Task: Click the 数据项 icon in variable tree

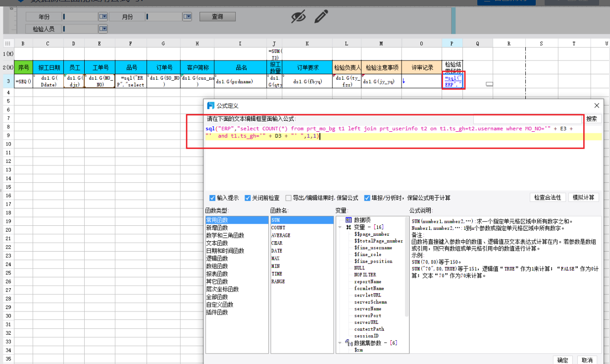Action: coord(349,219)
